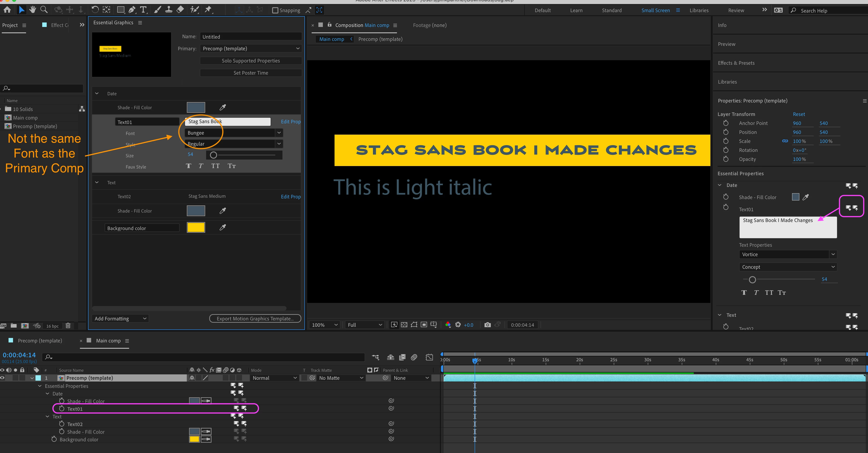868x453 pixels.
Task: Collapse the Date group in Essential Graphics
Action: point(97,93)
